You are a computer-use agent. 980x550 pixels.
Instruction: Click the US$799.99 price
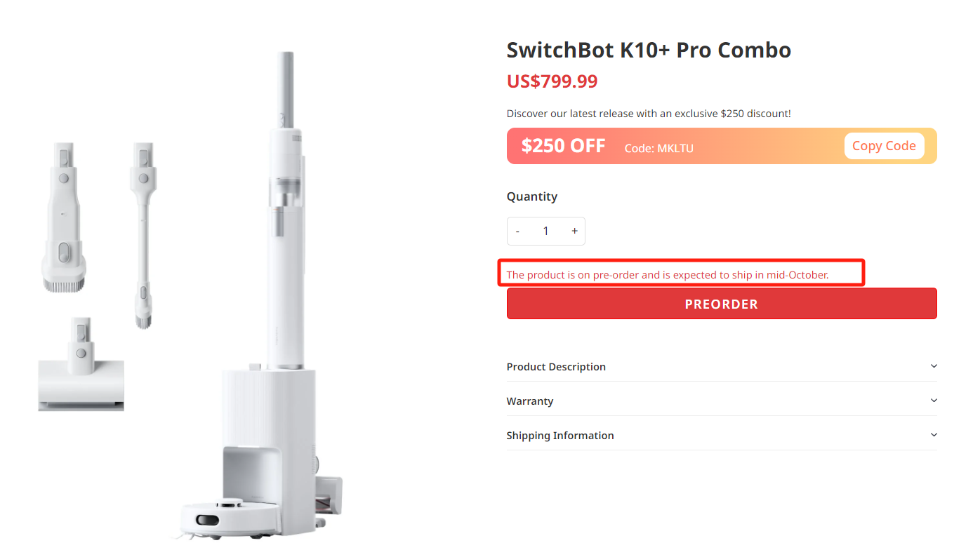pyautogui.click(x=552, y=81)
